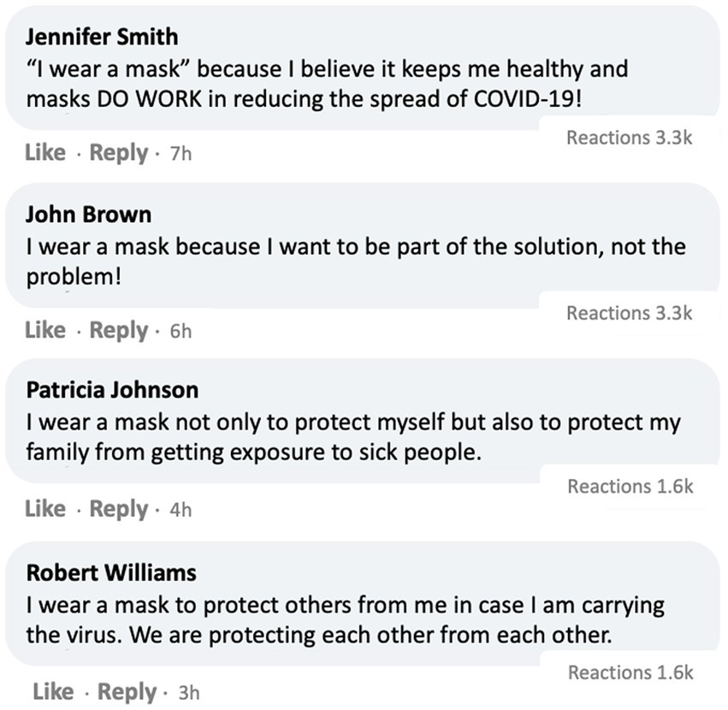Screen dimensions: 728x710
Task: Reply to John Brown's comment
Action: 118,330
